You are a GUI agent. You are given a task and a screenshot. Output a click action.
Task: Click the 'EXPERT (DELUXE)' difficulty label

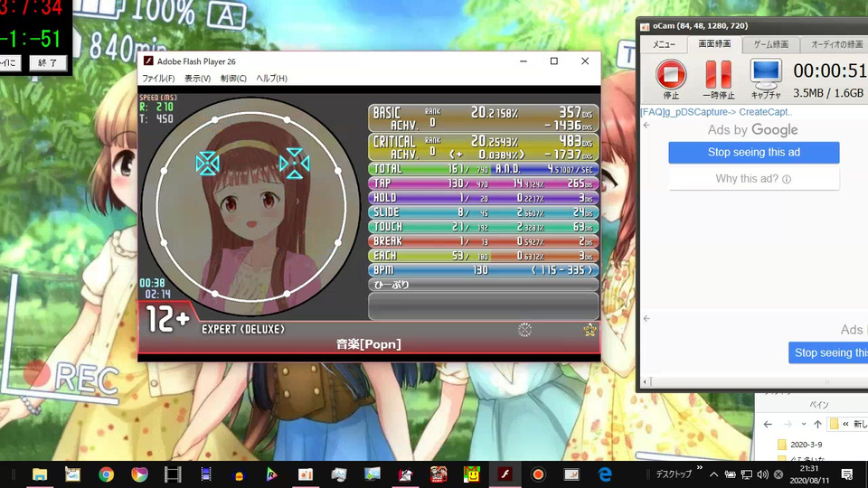[243, 329]
